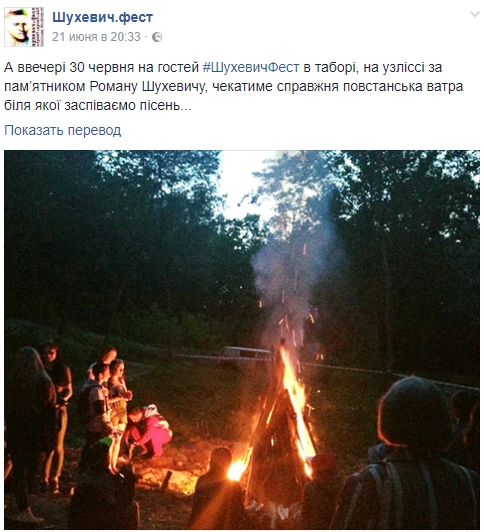484x532 pixels.
Task: Click the rising smoke above the fire
Action: 292,271
